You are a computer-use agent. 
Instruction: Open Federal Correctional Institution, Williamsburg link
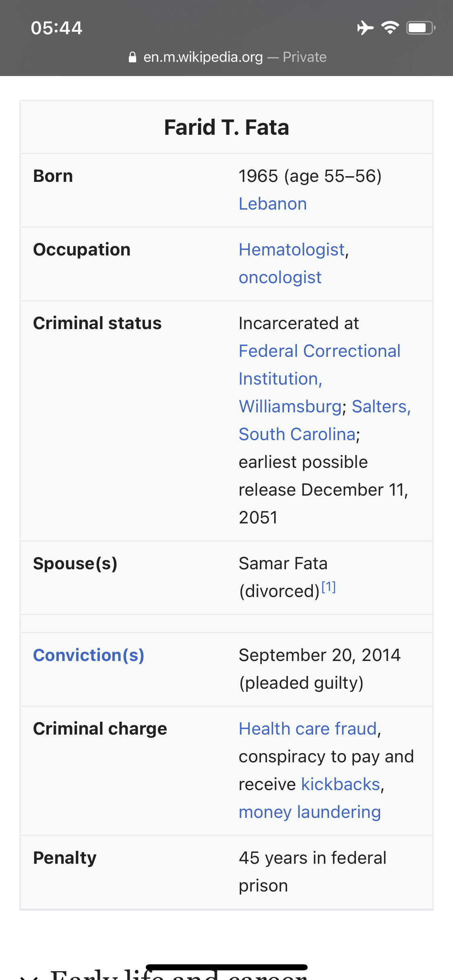(x=319, y=379)
